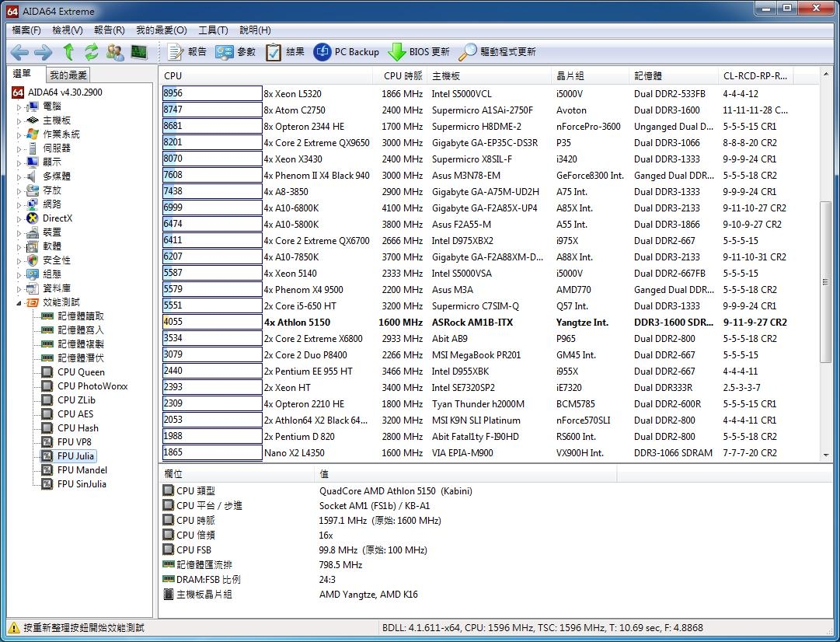Expand the DirectX tree node

click(x=19, y=218)
